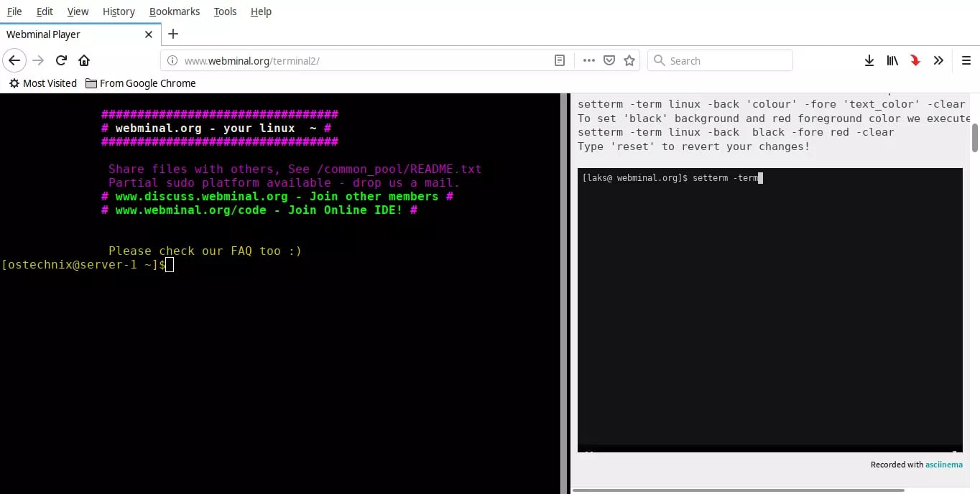Click "Type 'reset' to revert" instruction text
The width and height of the screenshot is (980, 494).
pyautogui.click(x=693, y=146)
